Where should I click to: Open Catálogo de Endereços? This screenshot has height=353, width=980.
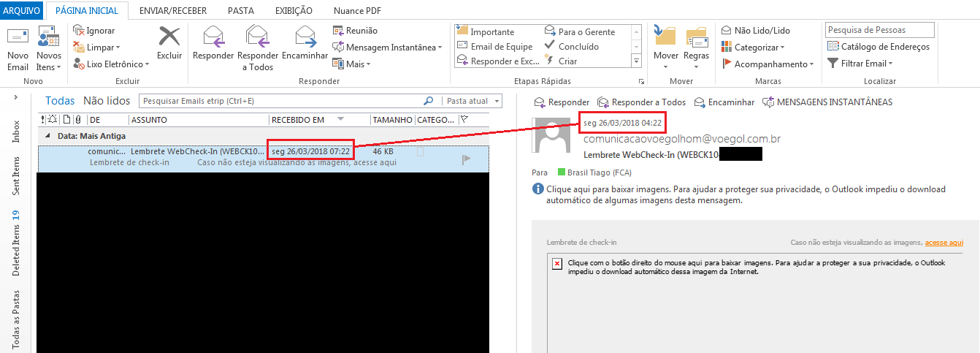click(878, 46)
